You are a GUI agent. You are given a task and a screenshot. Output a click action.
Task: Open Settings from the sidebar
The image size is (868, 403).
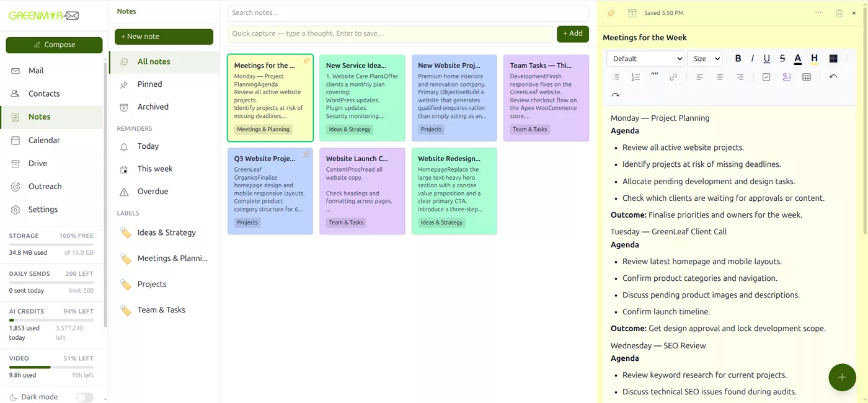51,210
